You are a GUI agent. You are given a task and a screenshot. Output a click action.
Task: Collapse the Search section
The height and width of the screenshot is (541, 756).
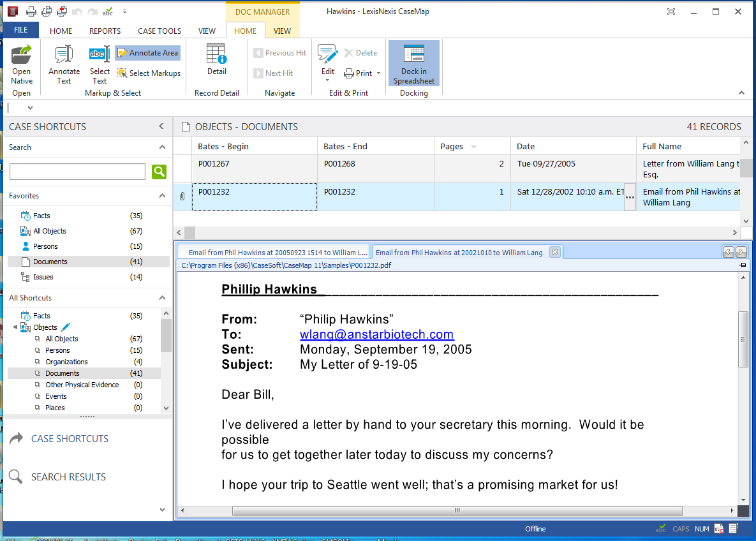(x=163, y=147)
